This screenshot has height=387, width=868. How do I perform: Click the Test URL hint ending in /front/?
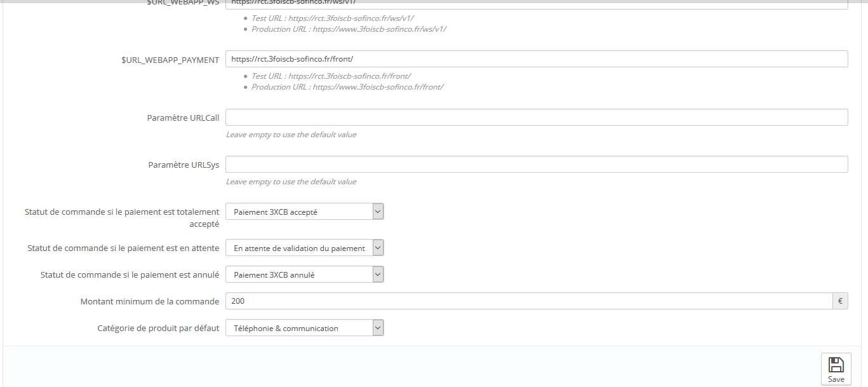(x=331, y=76)
